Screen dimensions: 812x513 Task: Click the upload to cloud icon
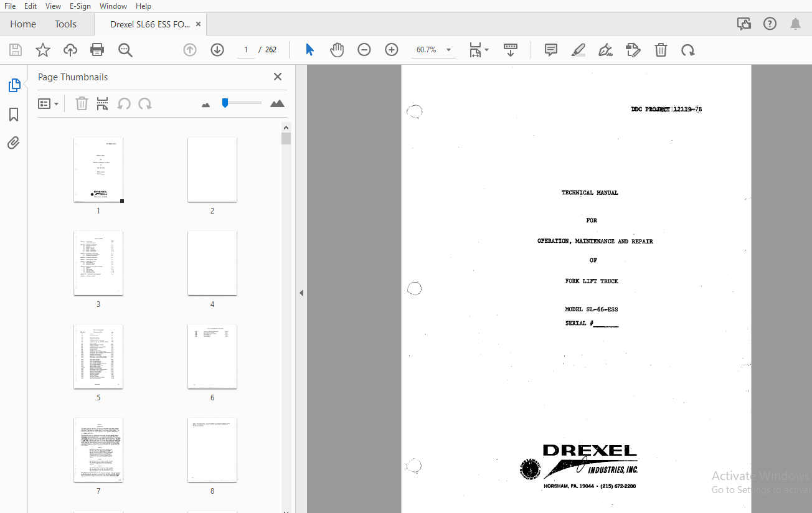pos(70,50)
